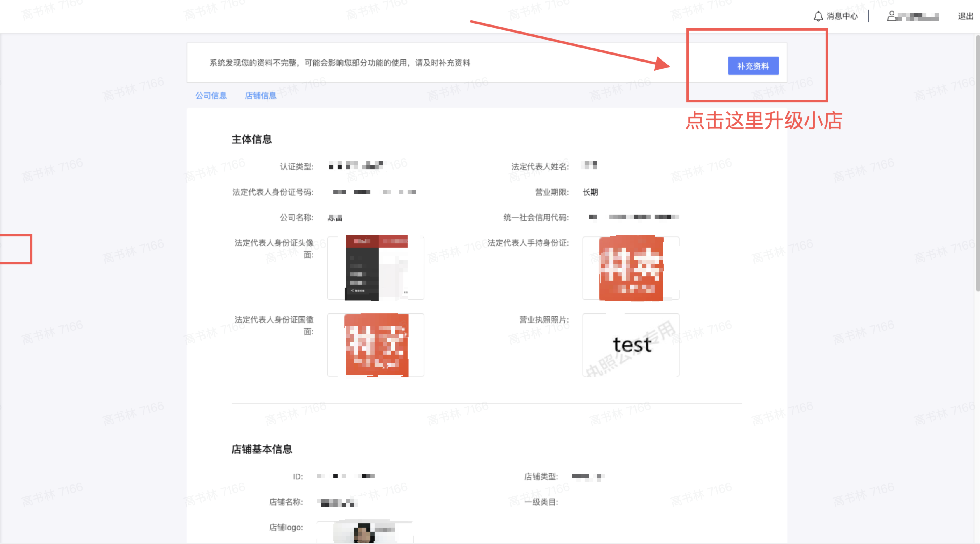Switch to the 店铺信息 tab
Viewport: 980px width, 544px height.
coord(260,96)
